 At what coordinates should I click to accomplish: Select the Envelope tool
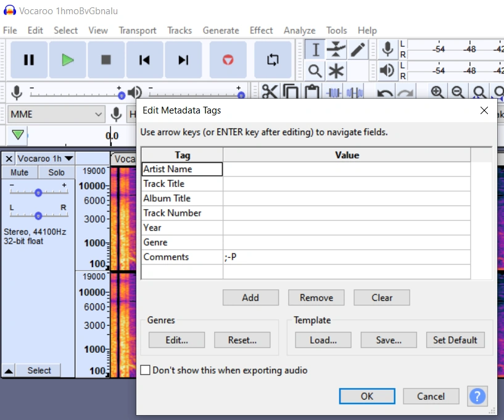tap(336, 49)
